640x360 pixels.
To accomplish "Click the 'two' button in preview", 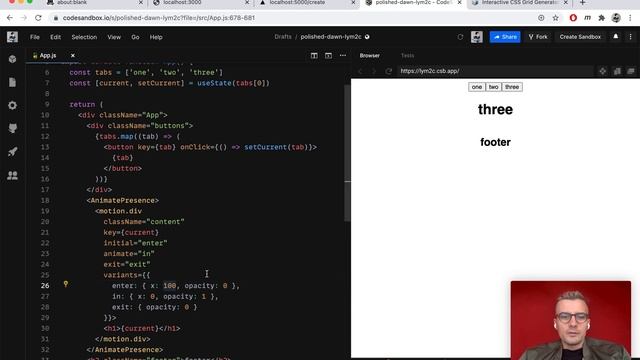I will tap(493, 87).
